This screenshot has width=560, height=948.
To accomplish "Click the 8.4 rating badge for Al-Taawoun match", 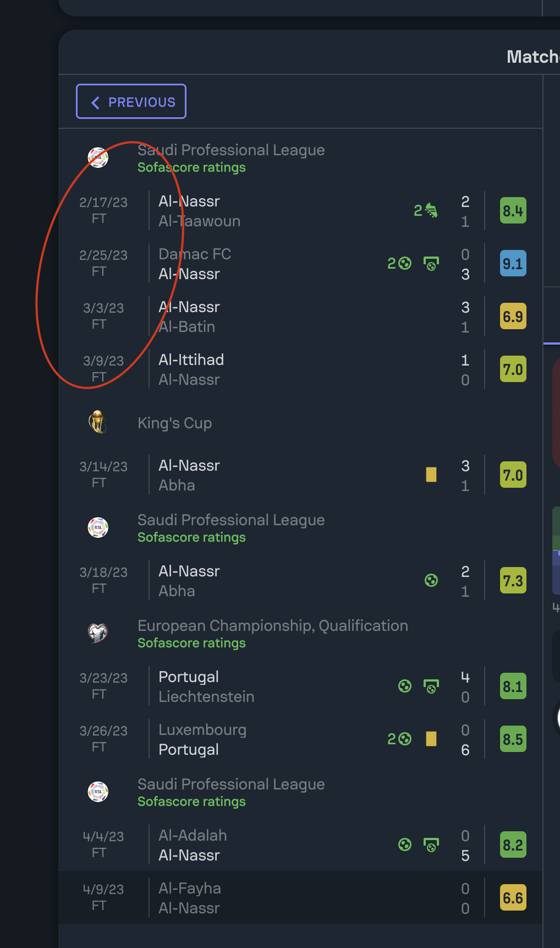I will click(512, 211).
